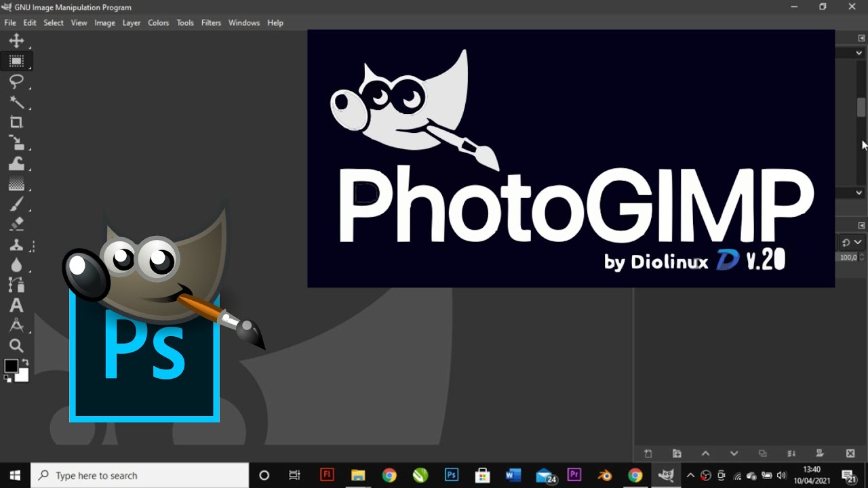Open the Image menu

(x=104, y=22)
